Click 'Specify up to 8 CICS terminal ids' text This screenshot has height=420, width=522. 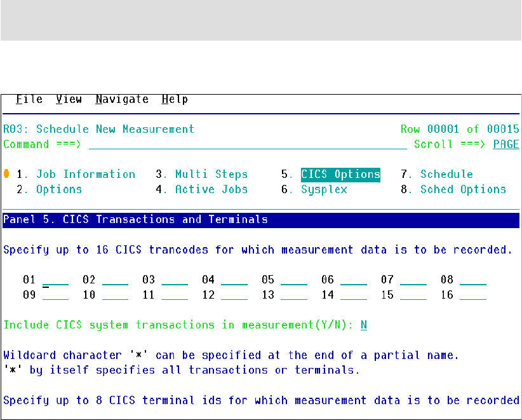click(x=262, y=400)
